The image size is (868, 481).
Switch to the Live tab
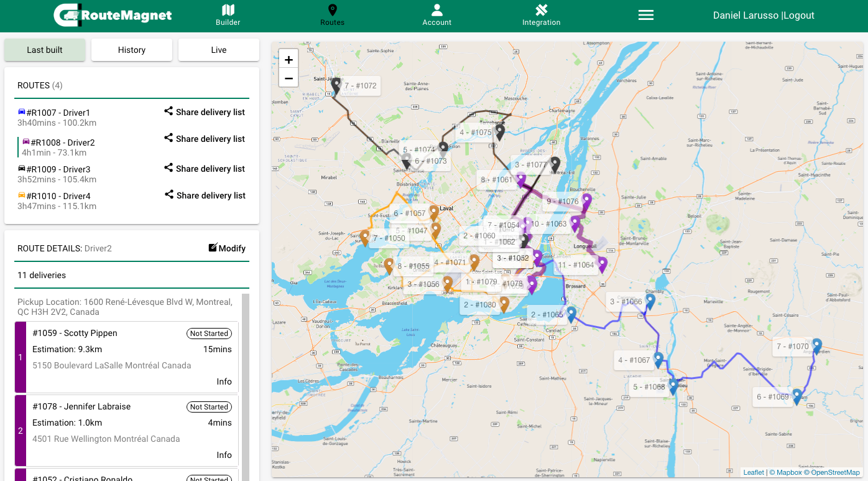pos(219,50)
